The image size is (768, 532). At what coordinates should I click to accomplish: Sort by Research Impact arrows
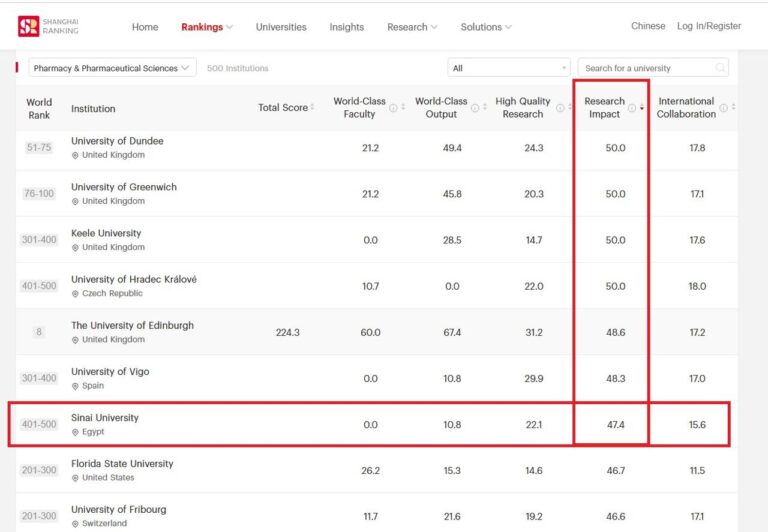point(642,108)
